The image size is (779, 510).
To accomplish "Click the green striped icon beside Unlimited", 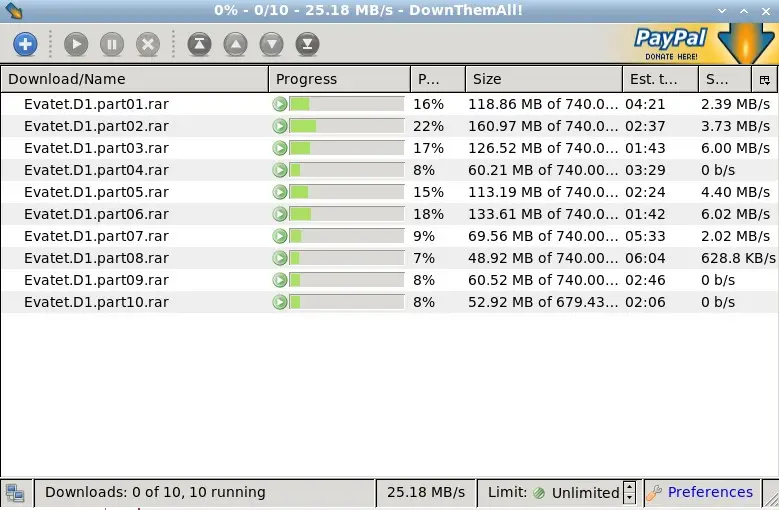I will [539, 493].
